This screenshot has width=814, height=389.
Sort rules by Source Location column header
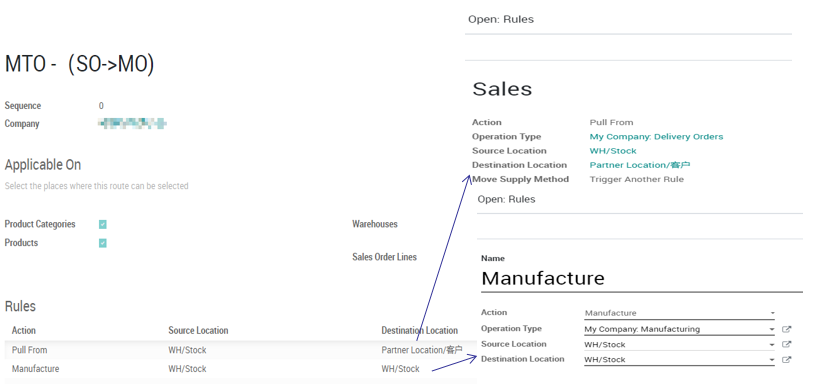[198, 330]
